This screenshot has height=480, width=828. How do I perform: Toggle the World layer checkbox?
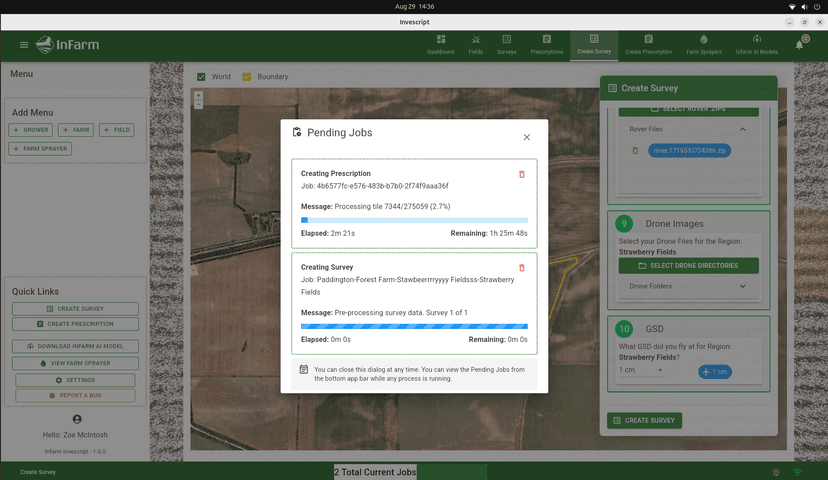[201, 77]
